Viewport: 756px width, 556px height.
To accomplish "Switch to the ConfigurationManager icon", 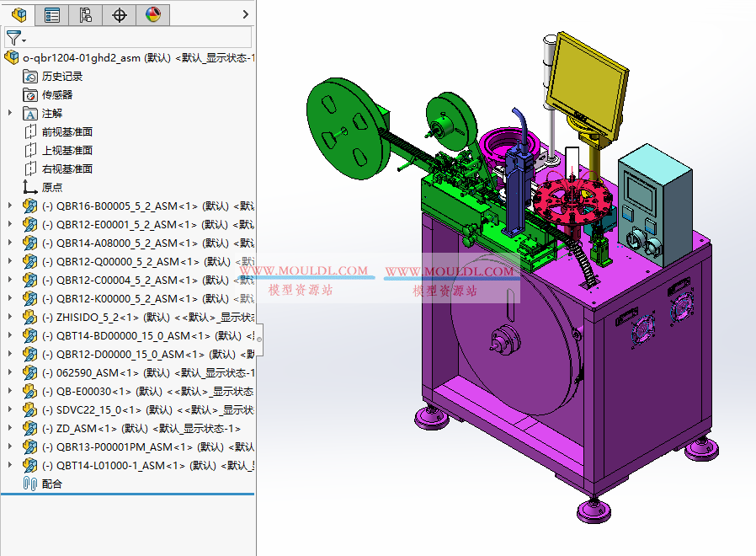I will tap(85, 14).
